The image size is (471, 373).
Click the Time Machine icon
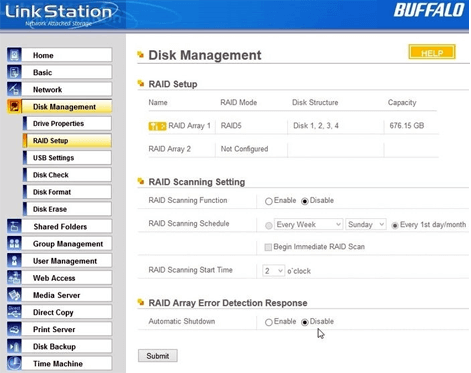click(14, 363)
